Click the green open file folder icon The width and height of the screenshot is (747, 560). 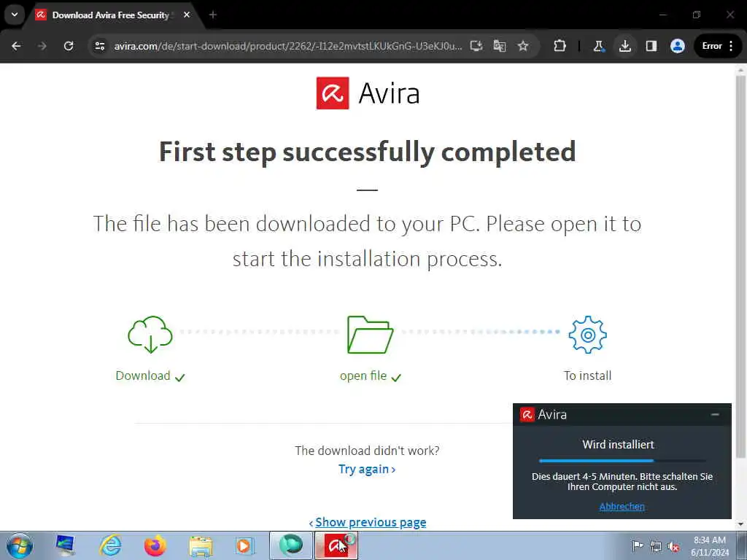[x=370, y=335]
